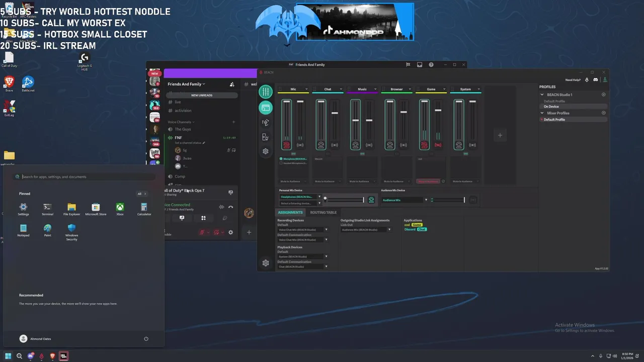Open Discord inbox icon in title bar
The height and width of the screenshot is (362, 644).
[420, 64]
